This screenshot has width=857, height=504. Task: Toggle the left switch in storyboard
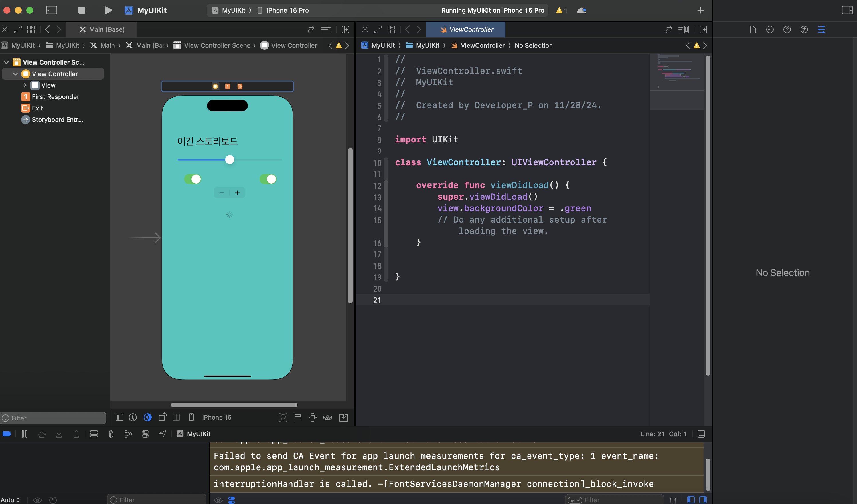[192, 179]
